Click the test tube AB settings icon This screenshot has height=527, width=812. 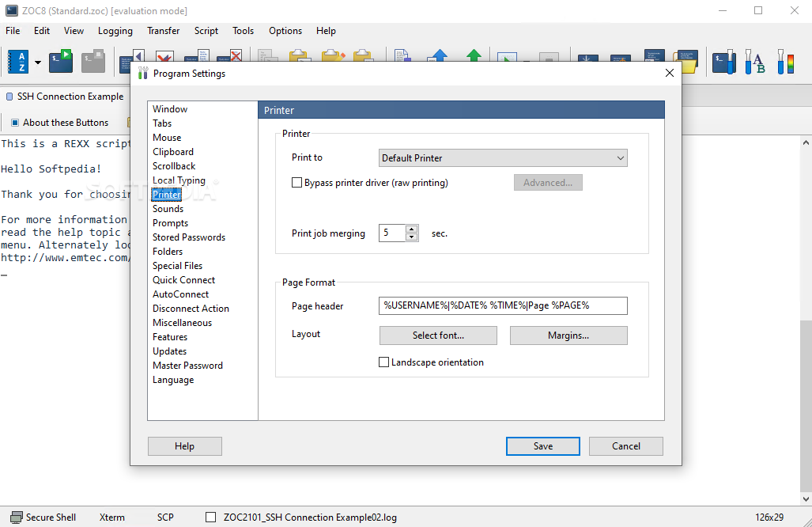point(754,63)
